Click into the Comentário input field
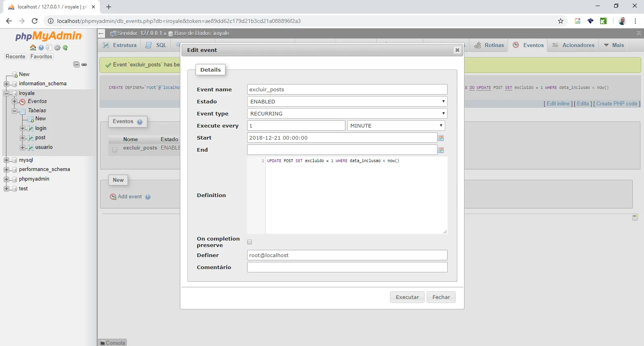This screenshot has width=644, height=346. [347, 267]
